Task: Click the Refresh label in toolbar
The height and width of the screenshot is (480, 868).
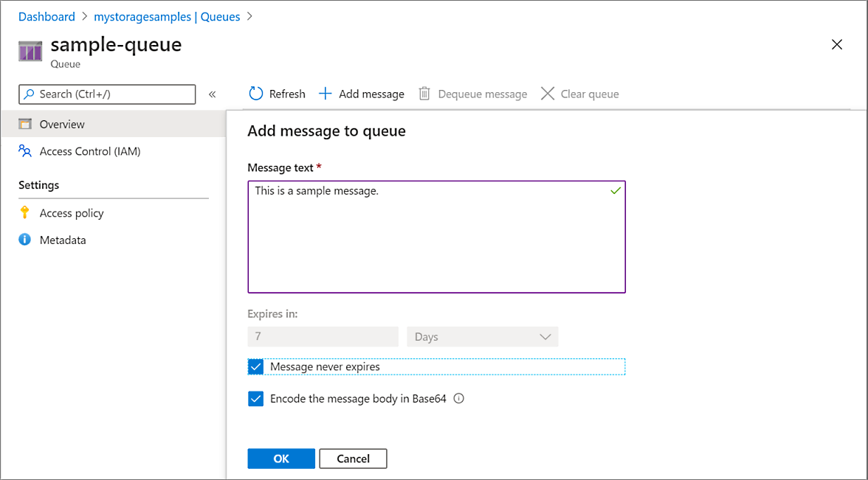Action: coord(286,94)
